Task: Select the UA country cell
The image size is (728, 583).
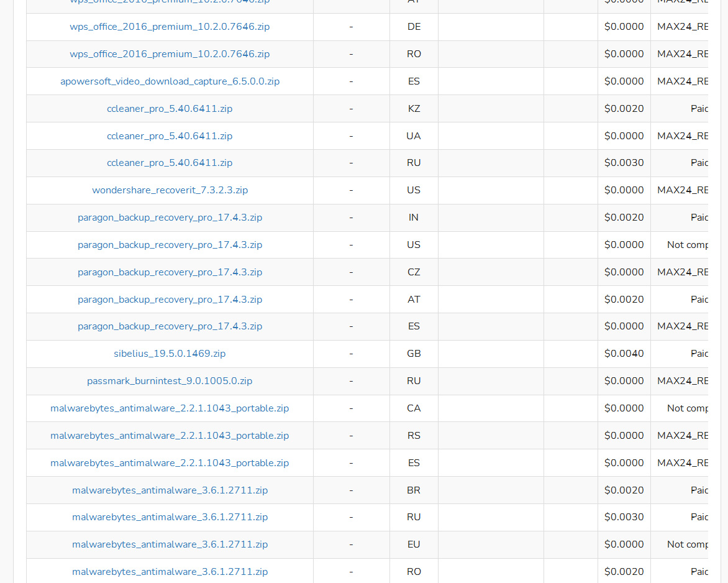Action: 414,136
